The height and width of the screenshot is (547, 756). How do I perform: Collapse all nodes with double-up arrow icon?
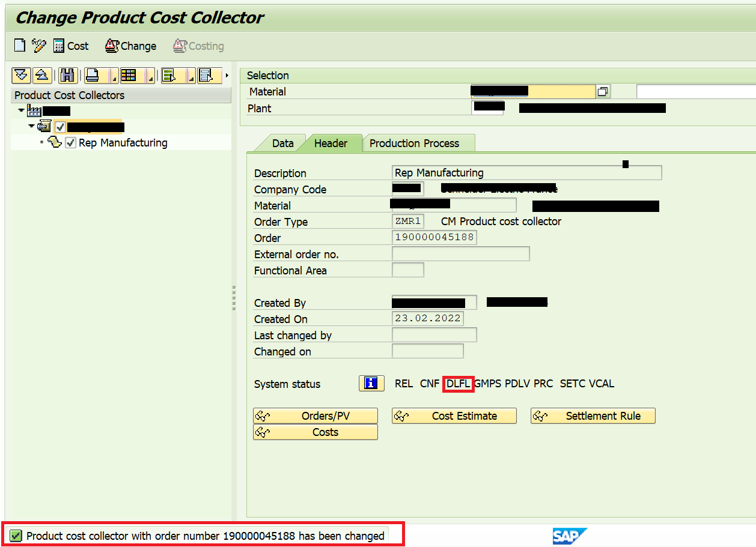[41, 75]
